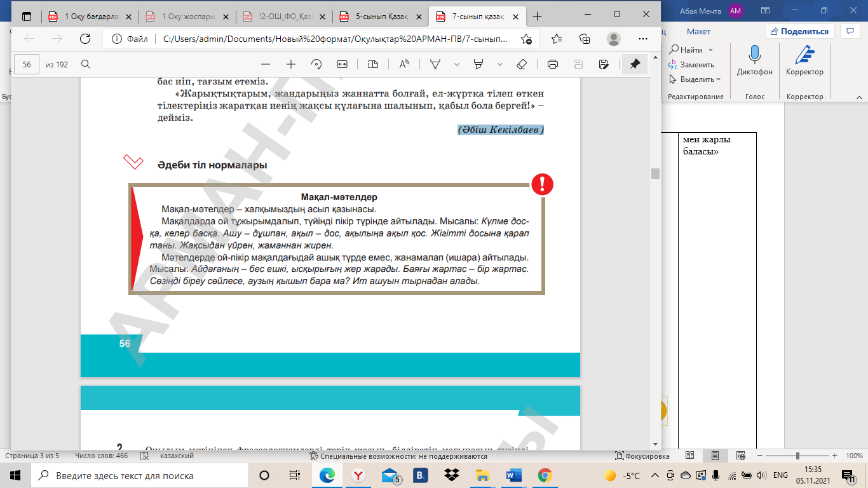Open the Edge Favorites list
The width and height of the screenshot is (868, 488).
pyautogui.click(x=557, y=39)
